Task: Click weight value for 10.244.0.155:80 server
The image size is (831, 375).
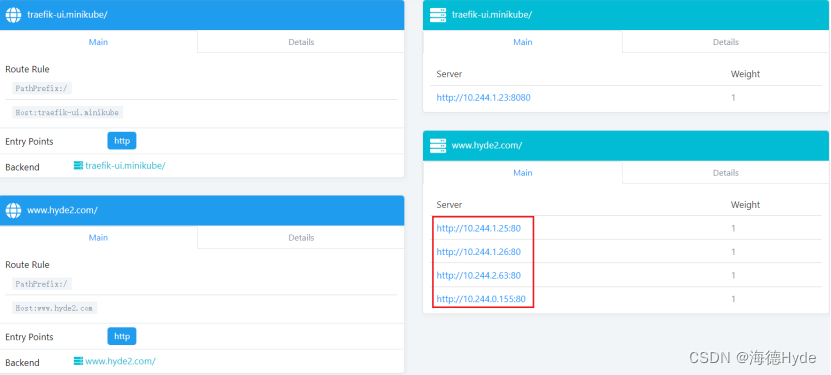Action: tap(733, 299)
